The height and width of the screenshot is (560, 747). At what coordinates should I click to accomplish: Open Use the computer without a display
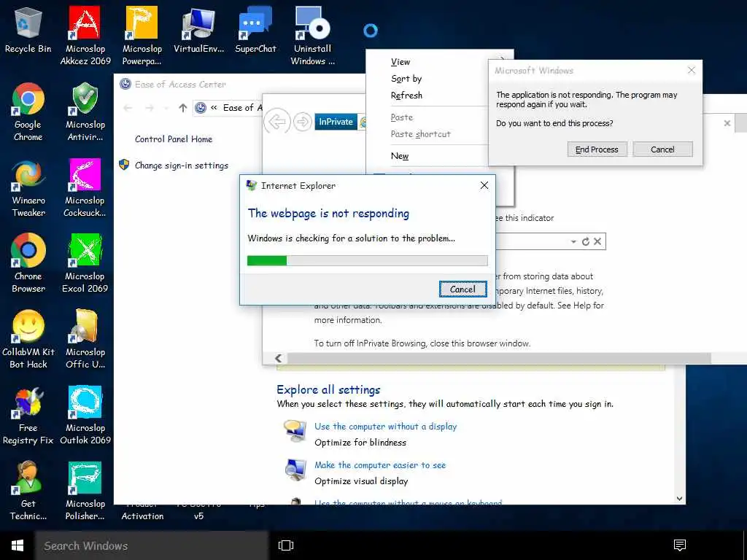tap(385, 426)
